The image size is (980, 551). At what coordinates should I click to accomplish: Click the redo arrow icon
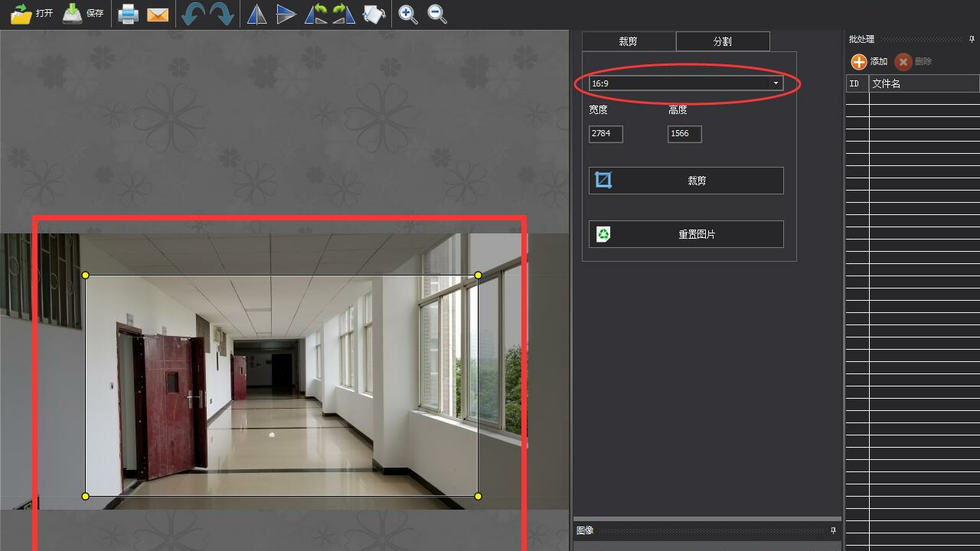pos(221,15)
